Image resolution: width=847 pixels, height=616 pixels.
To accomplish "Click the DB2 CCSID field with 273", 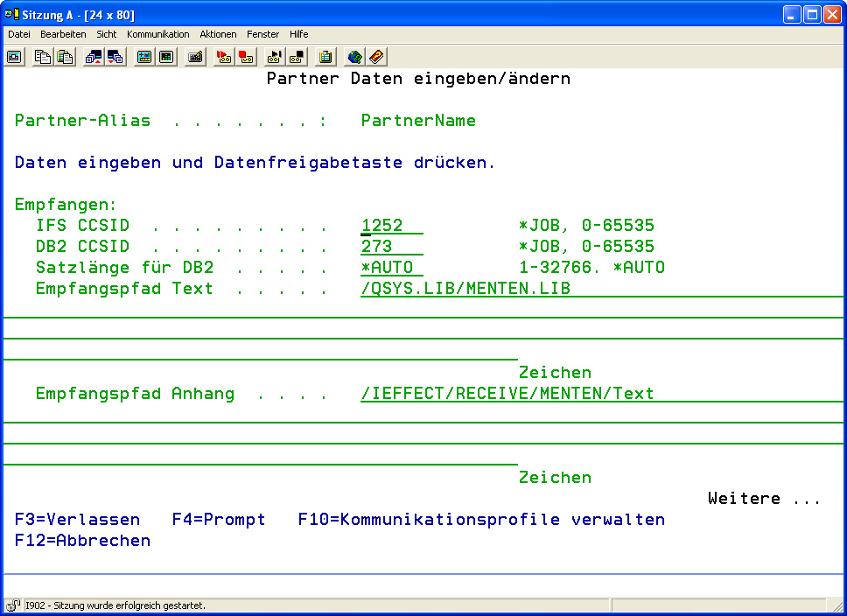I will (391, 248).
